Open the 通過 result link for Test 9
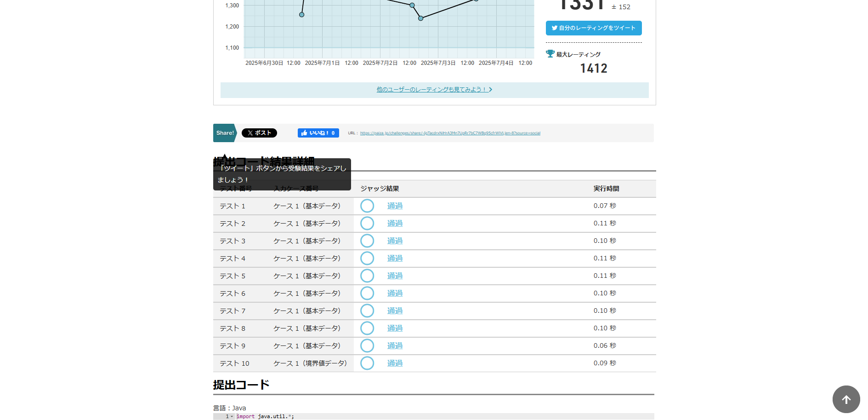The height and width of the screenshot is (420, 868). click(x=395, y=346)
